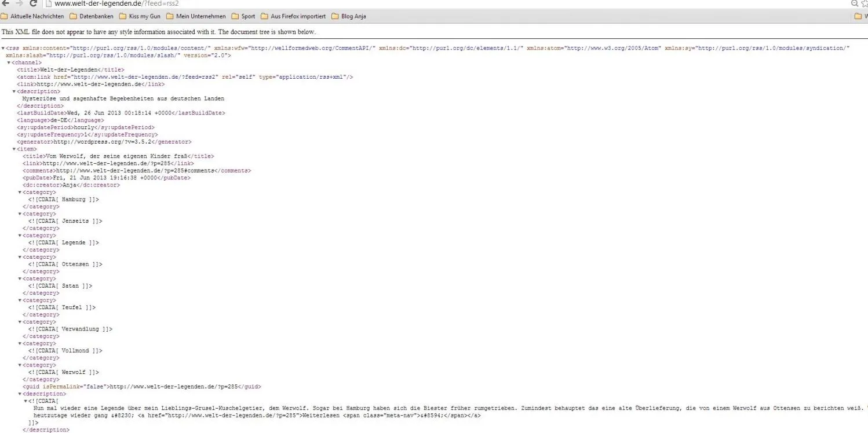Open the Sport bookmarks folder
868x433 pixels.
(x=243, y=16)
